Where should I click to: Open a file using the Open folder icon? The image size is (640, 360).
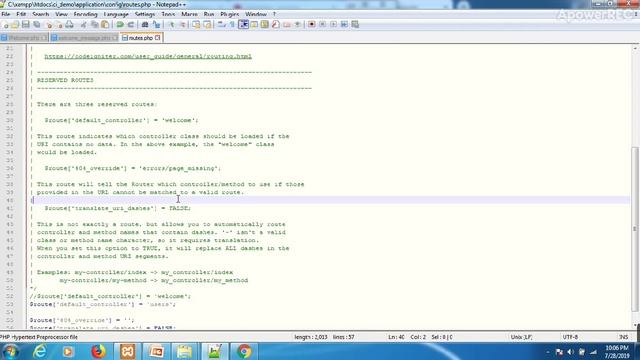point(16,24)
